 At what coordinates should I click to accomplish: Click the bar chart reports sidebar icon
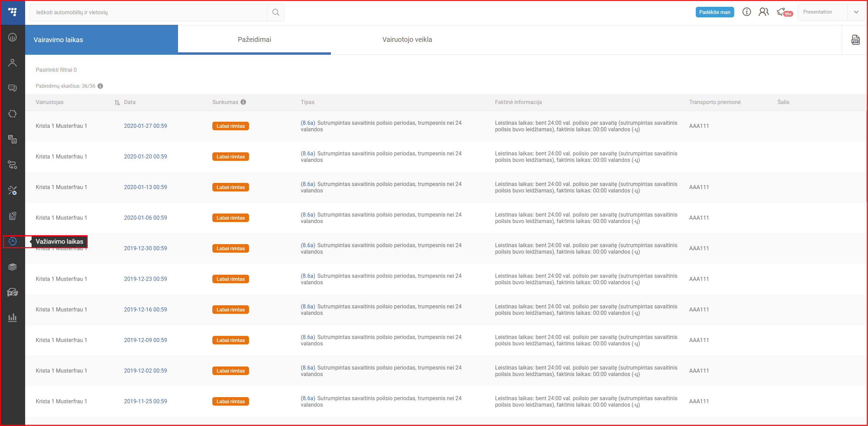(13, 318)
